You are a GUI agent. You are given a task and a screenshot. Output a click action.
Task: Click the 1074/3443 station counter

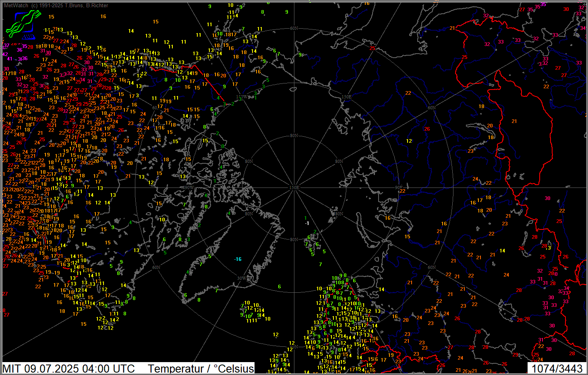[x=557, y=369]
